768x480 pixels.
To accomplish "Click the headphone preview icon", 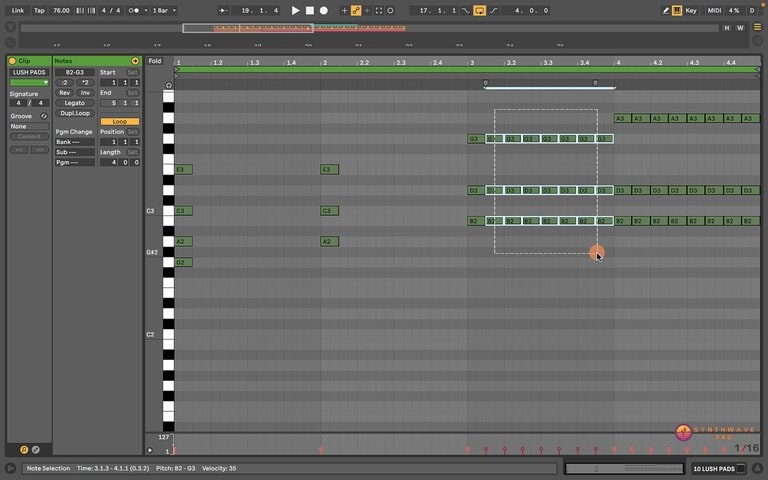I will (x=168, y=85).
